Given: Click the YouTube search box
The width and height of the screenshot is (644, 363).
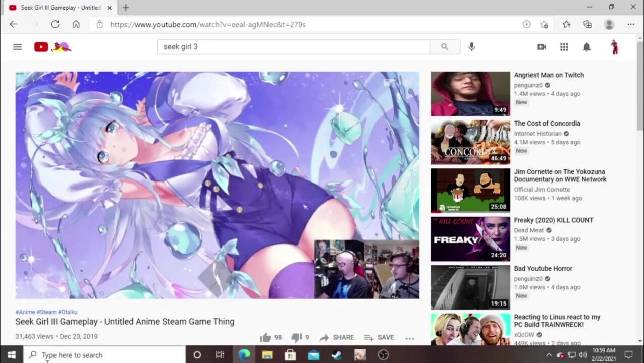Looking at the screenshot, I should [x=293, y=47].
